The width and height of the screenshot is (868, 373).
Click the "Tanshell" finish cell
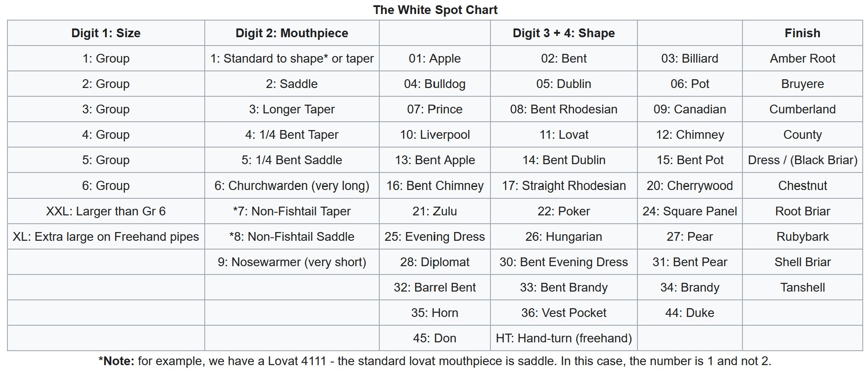[802, 288]
